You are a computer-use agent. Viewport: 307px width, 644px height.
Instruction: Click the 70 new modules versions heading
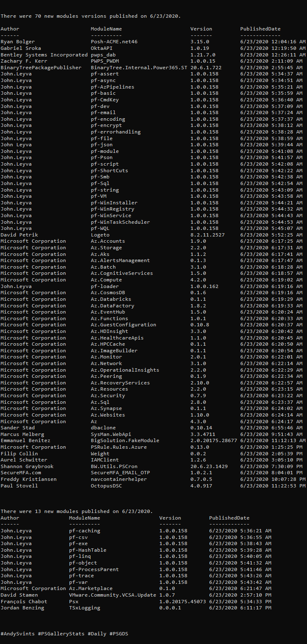[x=90, y=16]
